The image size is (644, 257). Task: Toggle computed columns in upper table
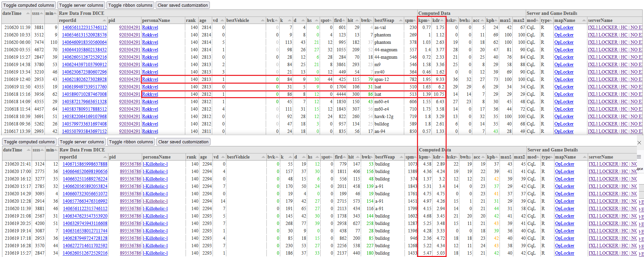29,5
